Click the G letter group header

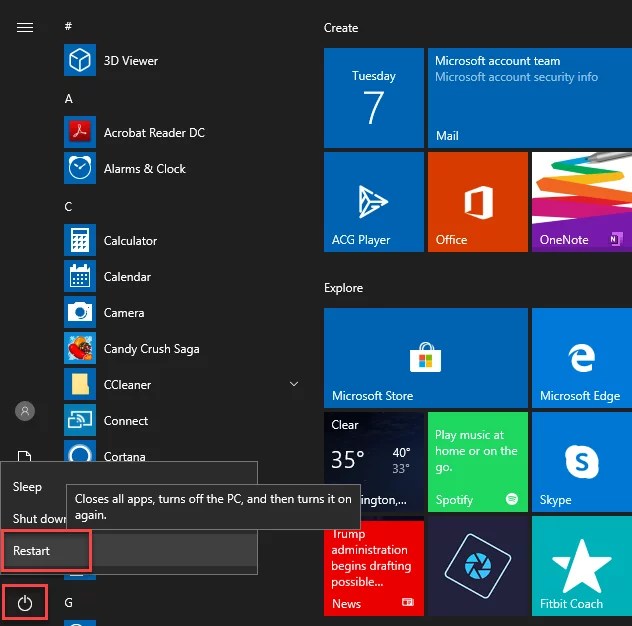click(69, 602)
